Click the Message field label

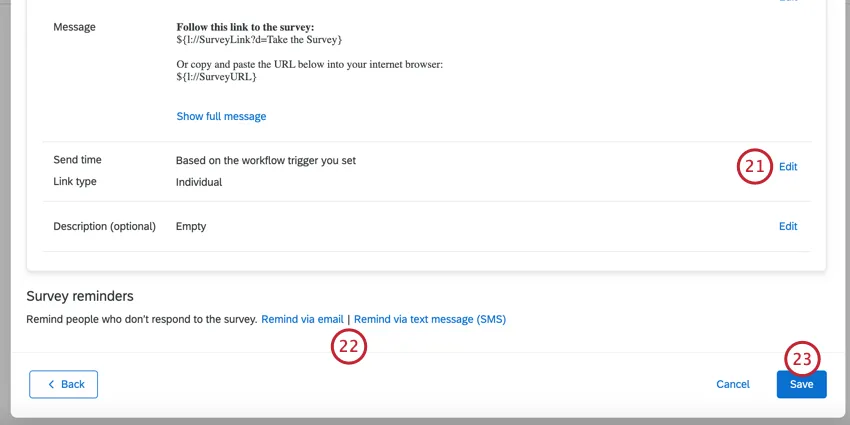(x=74, y=27)
